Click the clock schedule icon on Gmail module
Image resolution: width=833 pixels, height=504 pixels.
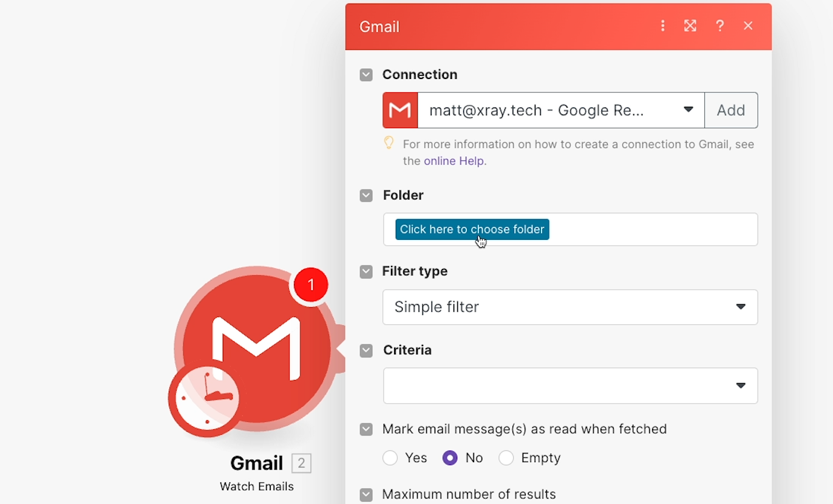pos(206,398)
